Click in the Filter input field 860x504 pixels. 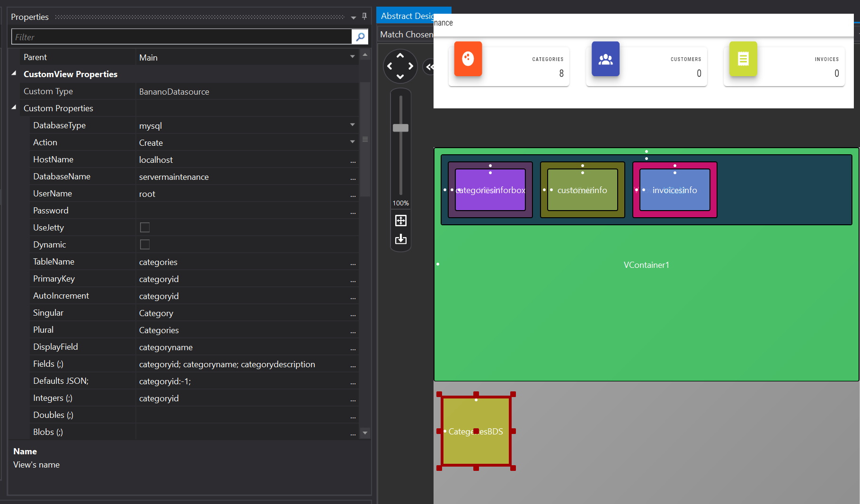(182, 37)
